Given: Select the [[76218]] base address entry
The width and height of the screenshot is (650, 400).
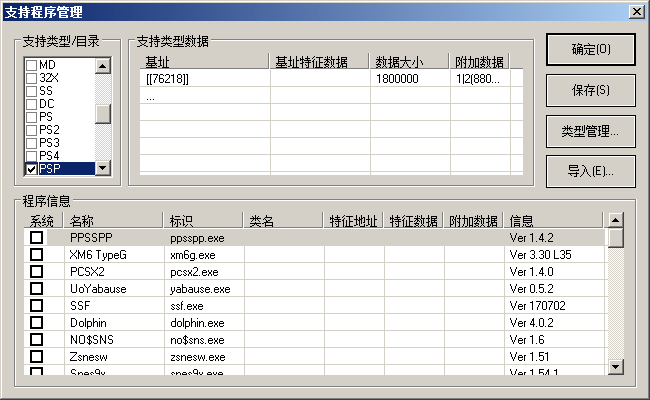Looking at the screenshot, I should point(168,79).
